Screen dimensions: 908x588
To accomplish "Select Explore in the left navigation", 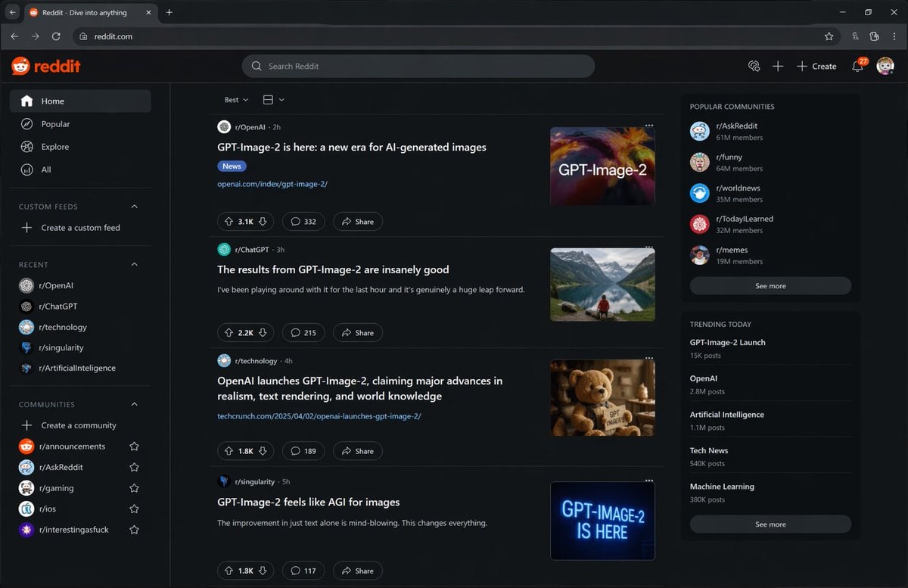I will coord(54,147).
